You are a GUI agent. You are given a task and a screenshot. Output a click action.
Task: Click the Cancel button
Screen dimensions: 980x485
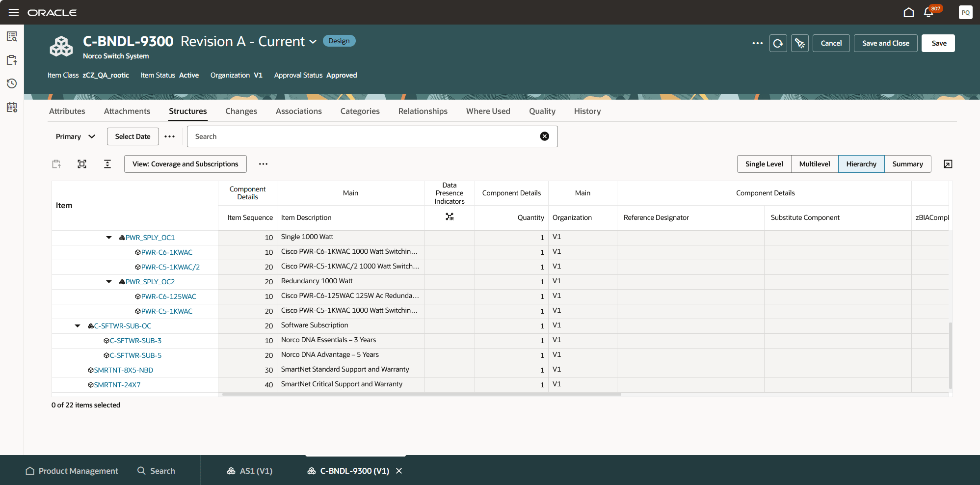click(831, 43)
